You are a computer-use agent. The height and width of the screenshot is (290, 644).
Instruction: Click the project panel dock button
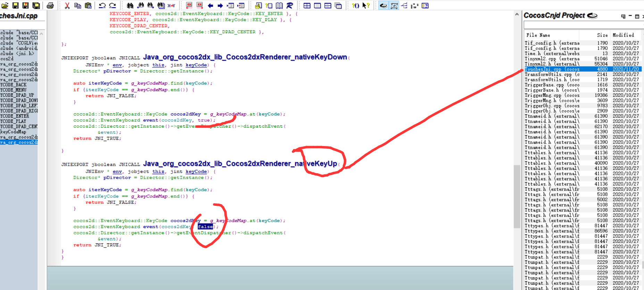point(623,16)
